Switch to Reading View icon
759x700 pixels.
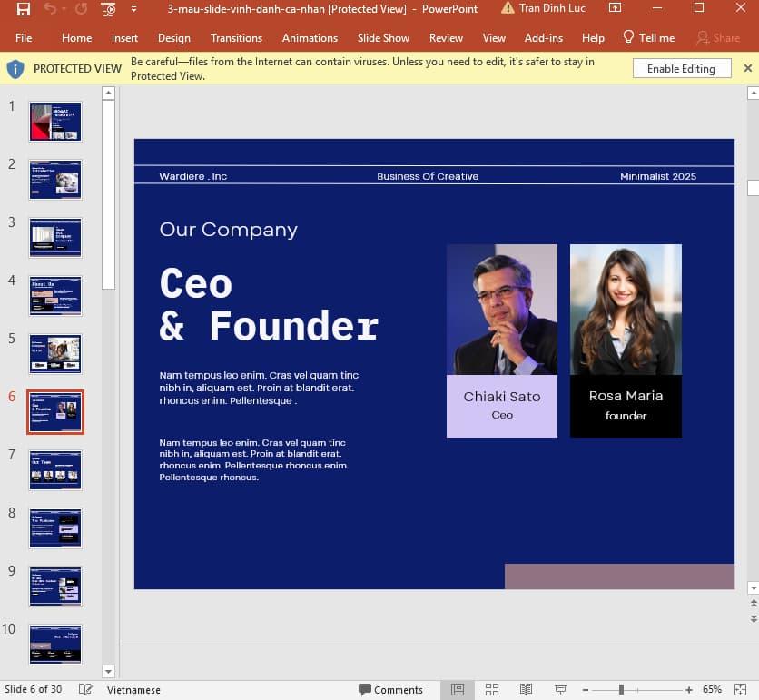coord(526,689)
